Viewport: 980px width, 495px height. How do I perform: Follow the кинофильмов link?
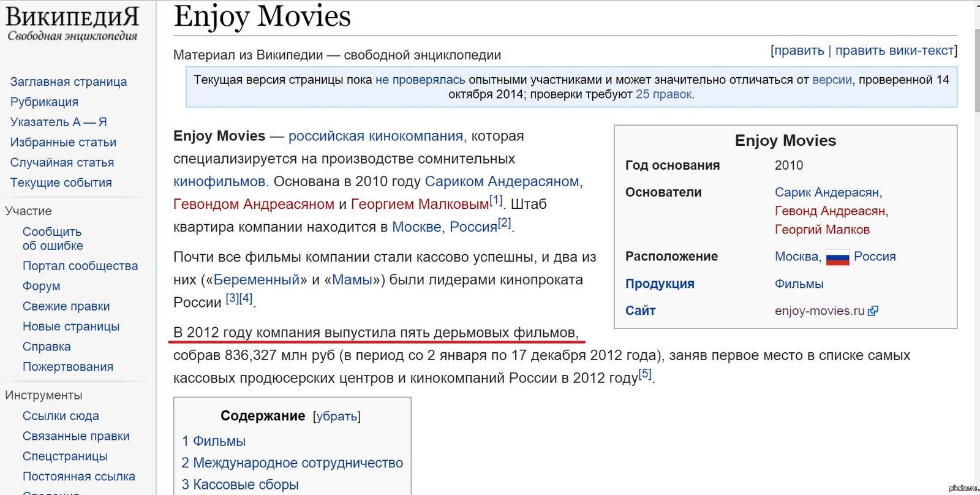click(219, 181)
